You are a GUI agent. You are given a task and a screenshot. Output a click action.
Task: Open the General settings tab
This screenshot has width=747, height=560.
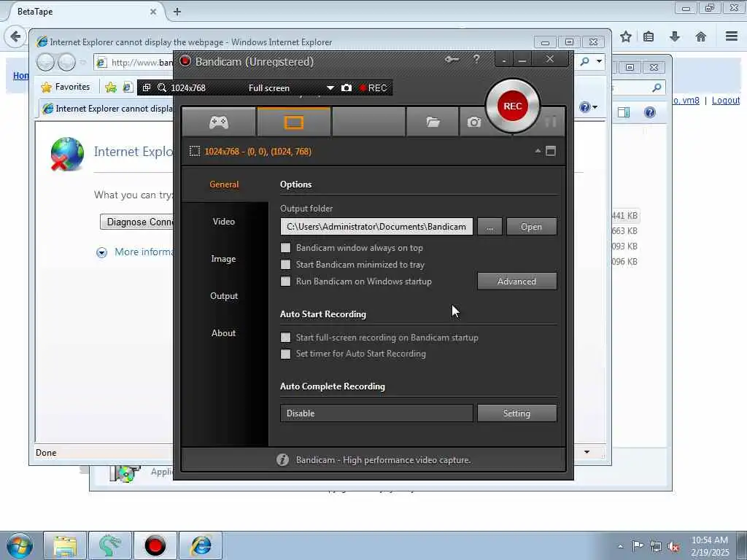(224, 184)
